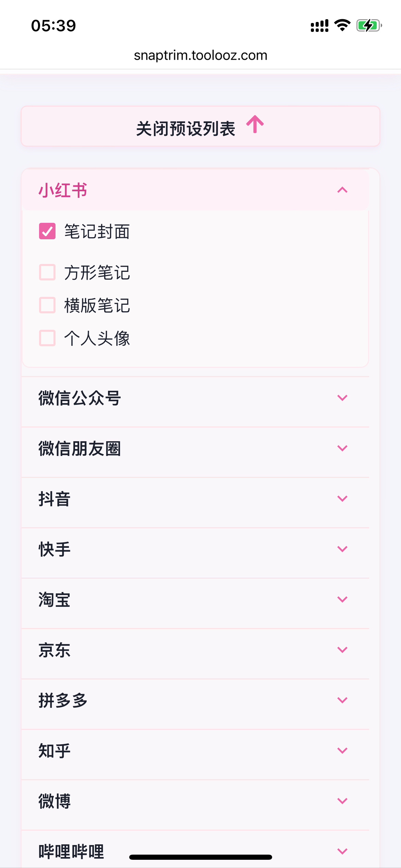
Task: Expand 微信朋友圈 dropdown arrow
Action: tap(342, 448)
